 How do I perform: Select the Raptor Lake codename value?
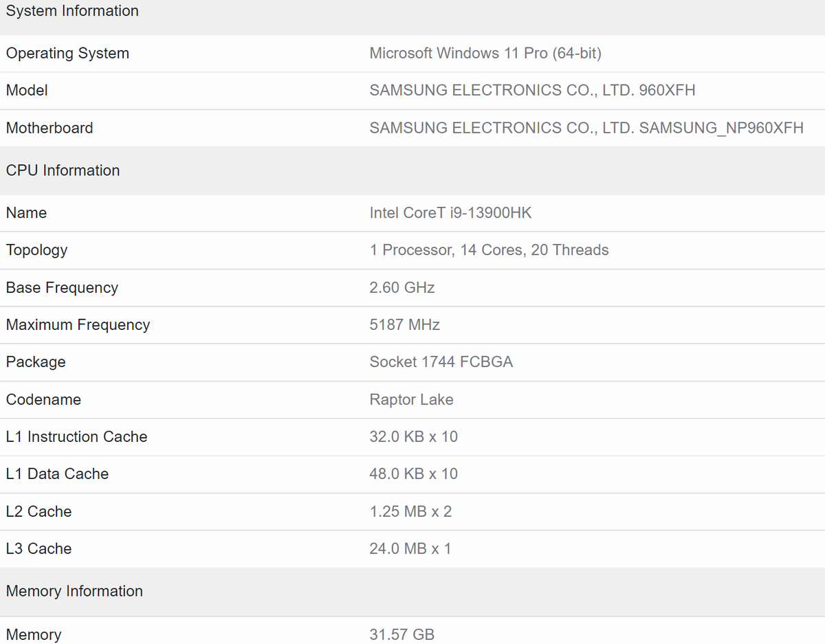[x=411, y=400]
